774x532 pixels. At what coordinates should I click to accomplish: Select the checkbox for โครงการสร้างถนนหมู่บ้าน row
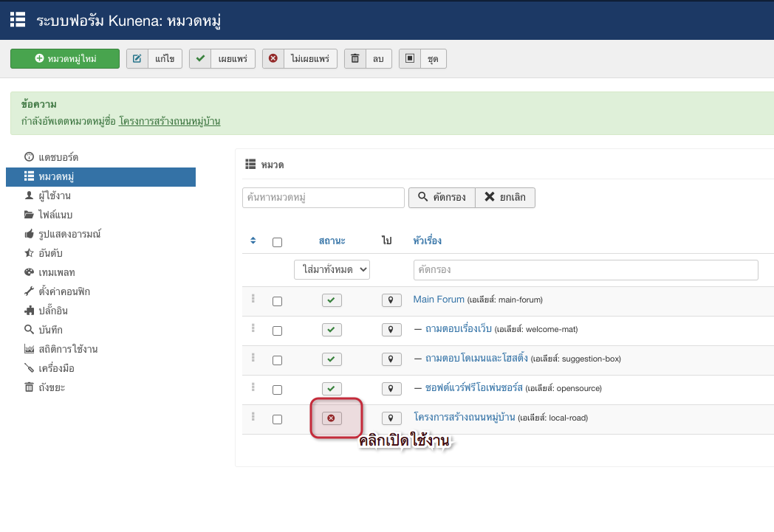coord(277,419)
